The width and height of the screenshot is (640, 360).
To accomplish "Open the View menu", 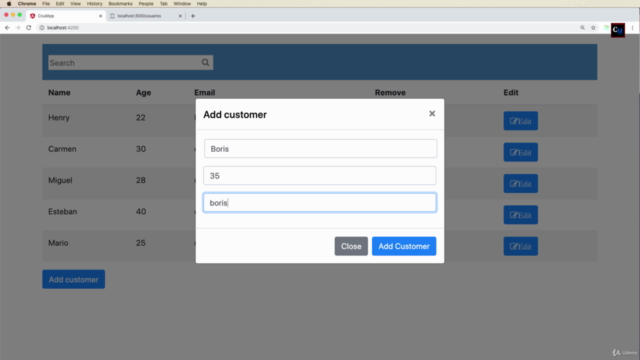I will [76, 4].
